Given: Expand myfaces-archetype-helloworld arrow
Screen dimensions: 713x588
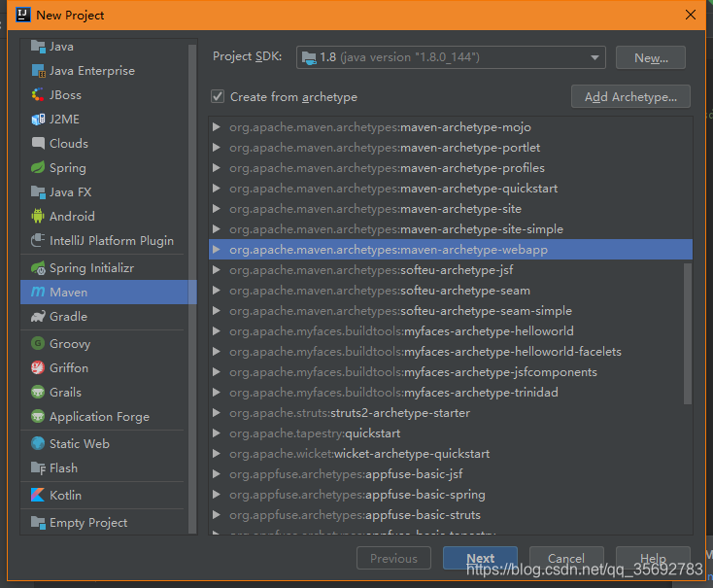Looking at the screenshot, I should point(217,330).
